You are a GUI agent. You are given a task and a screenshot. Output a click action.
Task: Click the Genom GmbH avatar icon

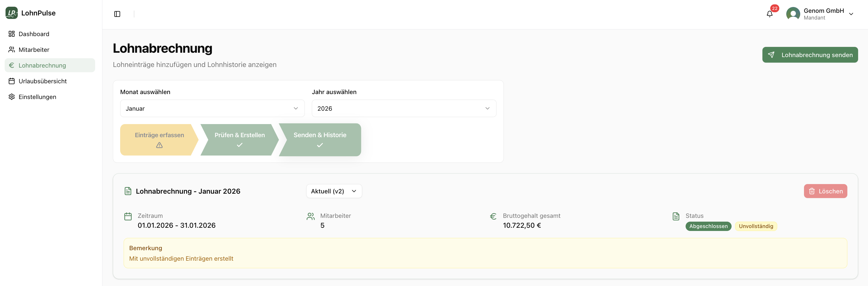tap(793, 14)
